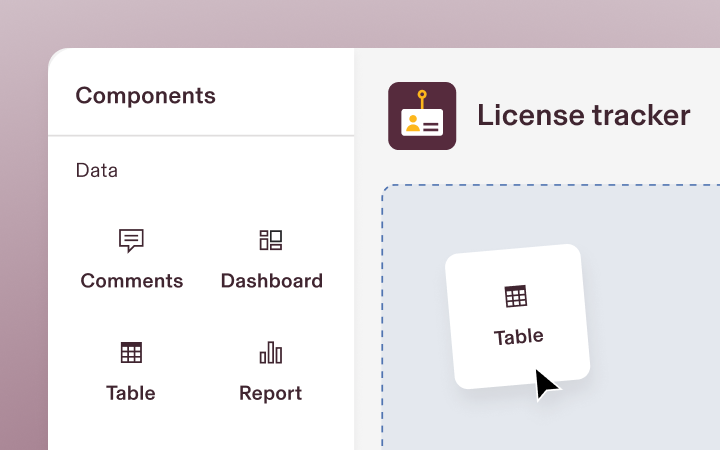720x450 pixels.
Task: Pick the Dashboard layout icon
Action: click(270, 240)
